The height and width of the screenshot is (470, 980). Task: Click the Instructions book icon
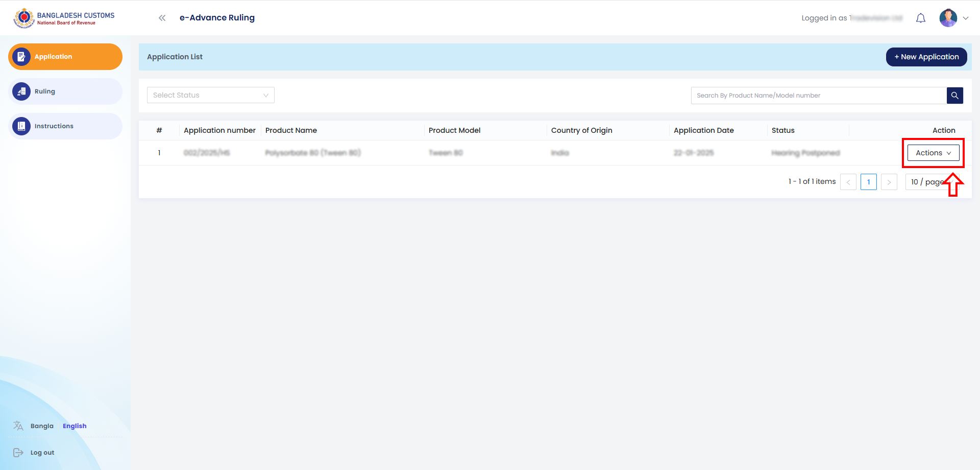click(x=21, y=126)
